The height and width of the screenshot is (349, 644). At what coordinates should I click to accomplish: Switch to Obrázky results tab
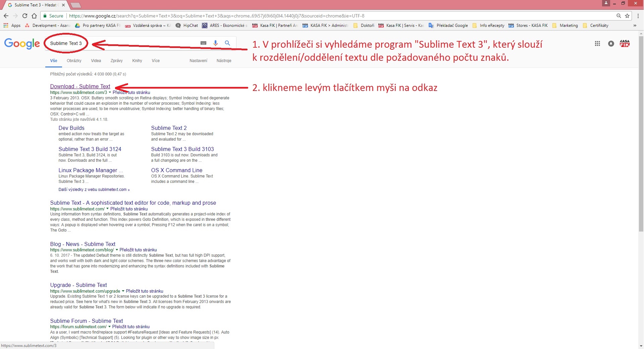74,61
